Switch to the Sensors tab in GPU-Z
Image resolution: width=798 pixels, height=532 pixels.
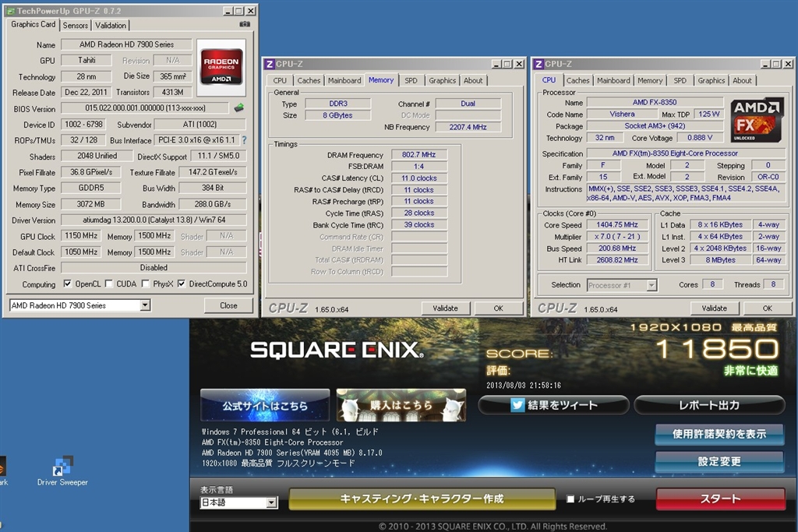(x=76, y=25)
